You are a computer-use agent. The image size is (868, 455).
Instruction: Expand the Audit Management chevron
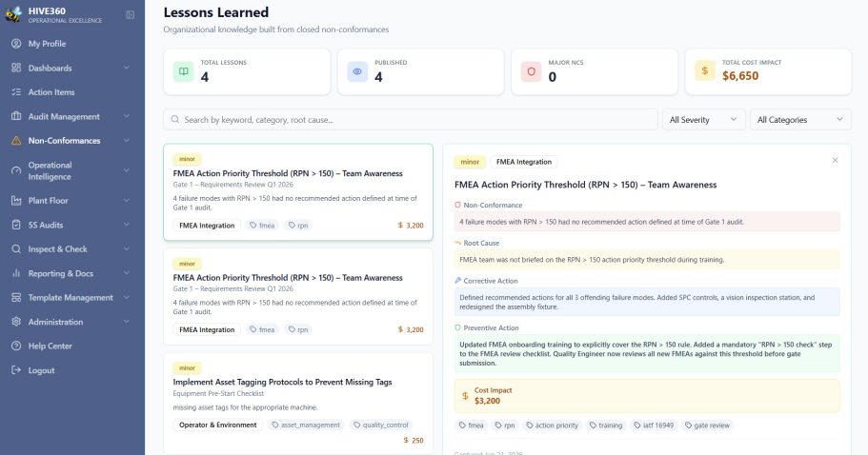(126, 116)
